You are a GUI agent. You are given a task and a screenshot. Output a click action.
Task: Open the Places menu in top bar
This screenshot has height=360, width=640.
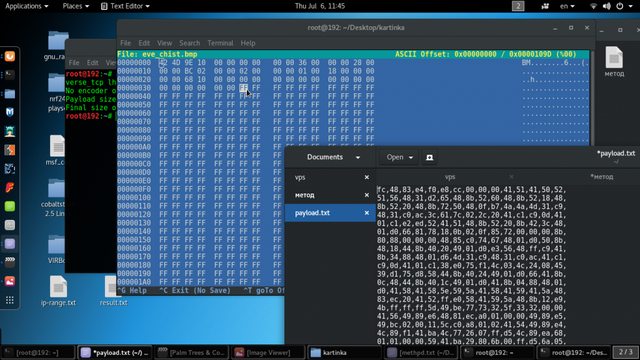click(x=76, y=6)
